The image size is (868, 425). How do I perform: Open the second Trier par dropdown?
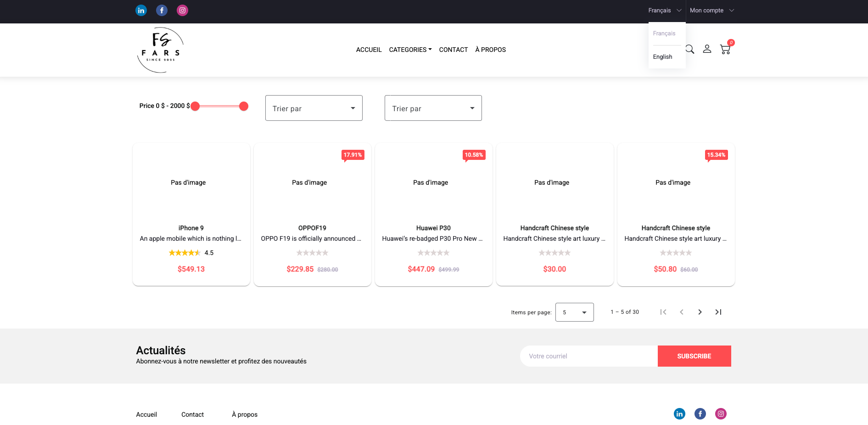pyautogui.click(x=433, y=108)
